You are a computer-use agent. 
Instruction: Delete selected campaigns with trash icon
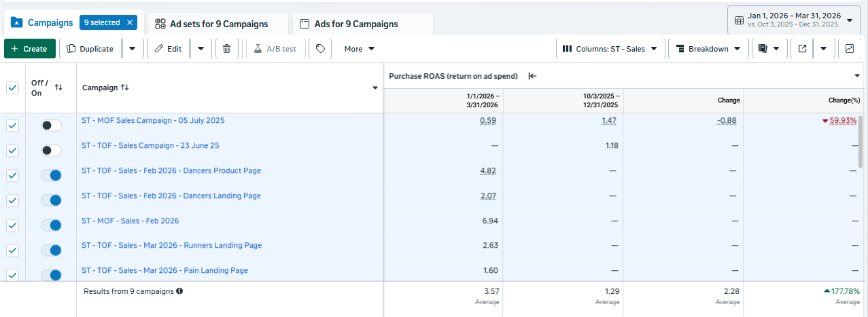point(226,49)
